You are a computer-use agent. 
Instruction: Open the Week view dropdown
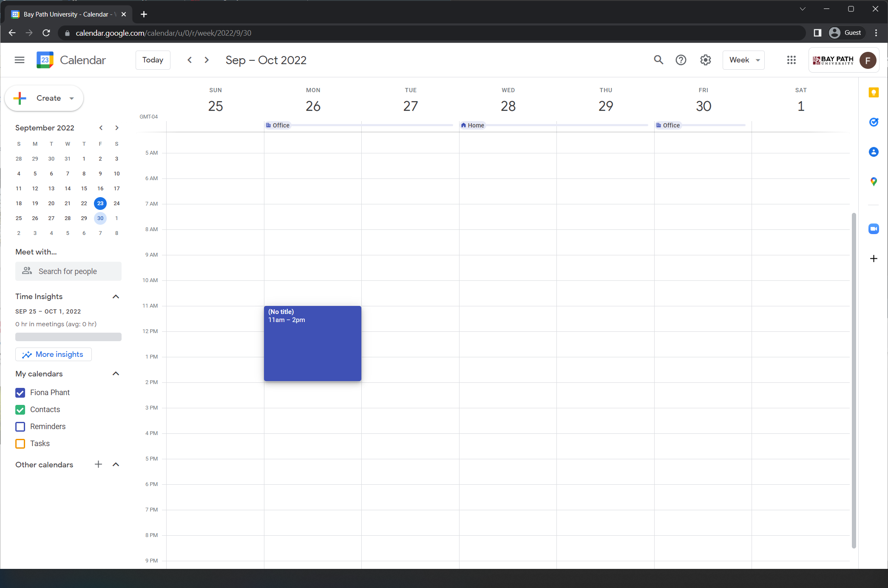[743, 60]
